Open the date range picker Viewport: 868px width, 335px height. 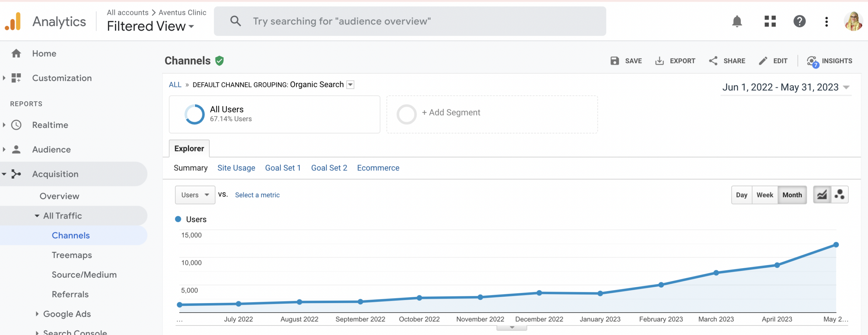click(x=786, y=87)
